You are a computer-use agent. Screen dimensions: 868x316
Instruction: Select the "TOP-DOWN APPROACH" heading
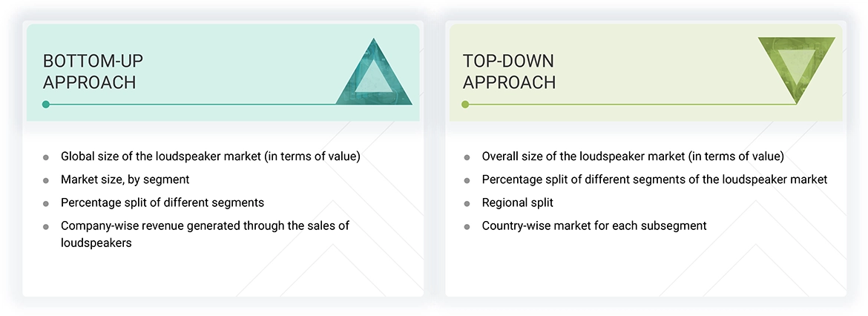pos(509,72)
